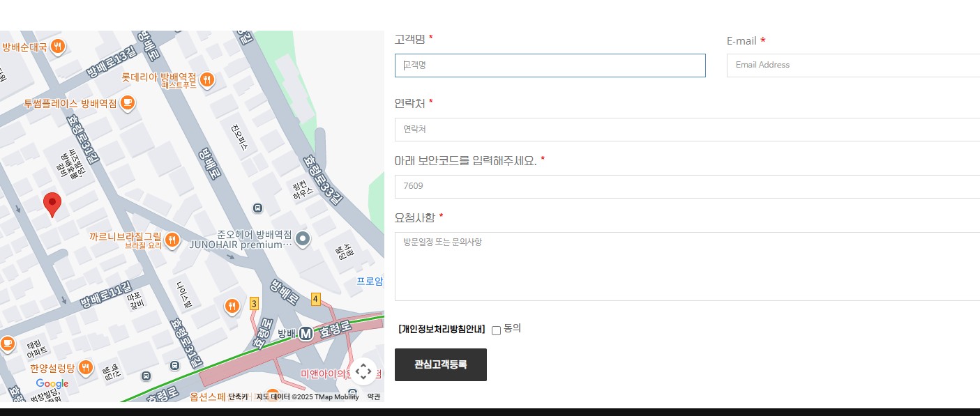This screenshot has height=416, width=980.
Task: Click the Email Address input field
Action: (x=852, y=66)
